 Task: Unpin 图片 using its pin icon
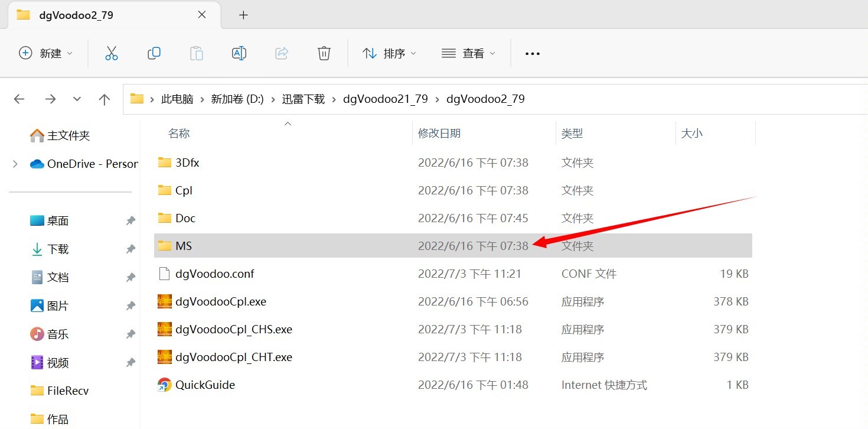pyautogui.click(x=130, y=306)
